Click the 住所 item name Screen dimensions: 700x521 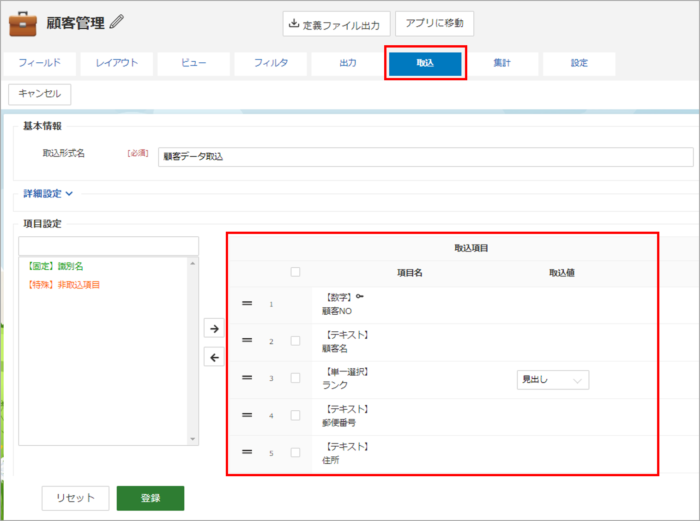pos(331,460)
